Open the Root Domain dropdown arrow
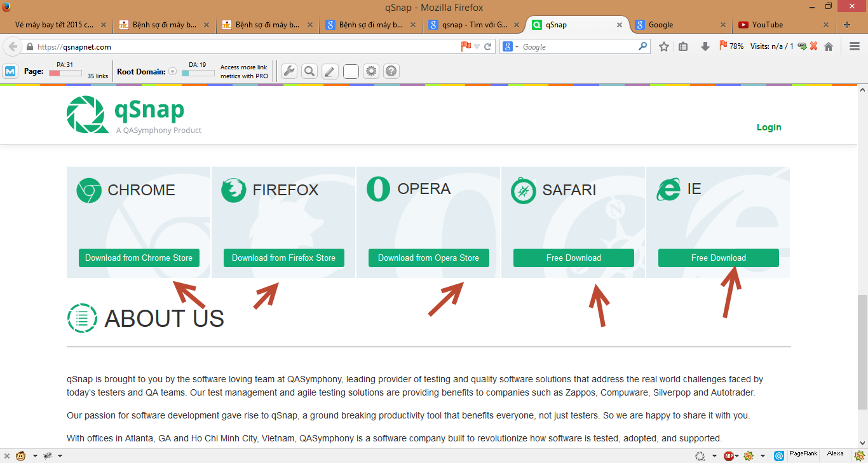Viewport: 868px width, 463px height. (x=172, y=72)
